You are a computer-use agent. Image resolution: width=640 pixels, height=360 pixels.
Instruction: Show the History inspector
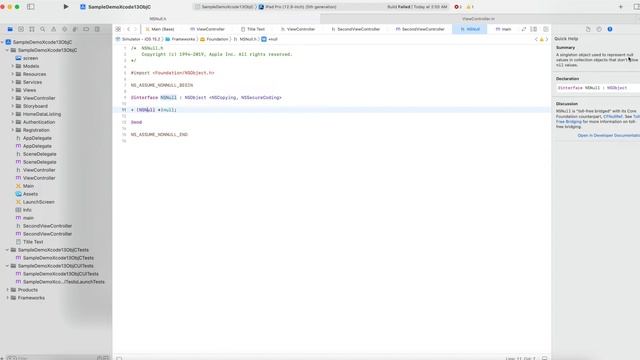tap(599, 29)
